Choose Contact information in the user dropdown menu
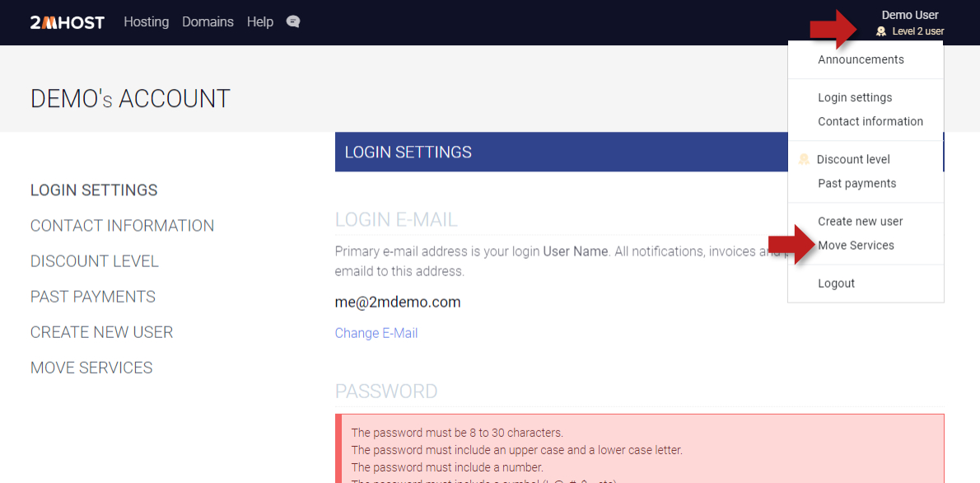This screenshot has width=980, height=483. click(870, 121)
